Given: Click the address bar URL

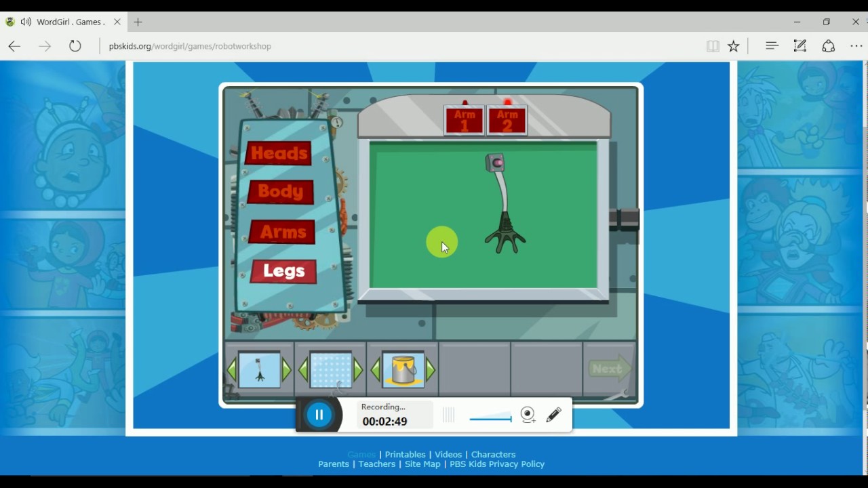Looking at the screenshot, I should [190, 46].
